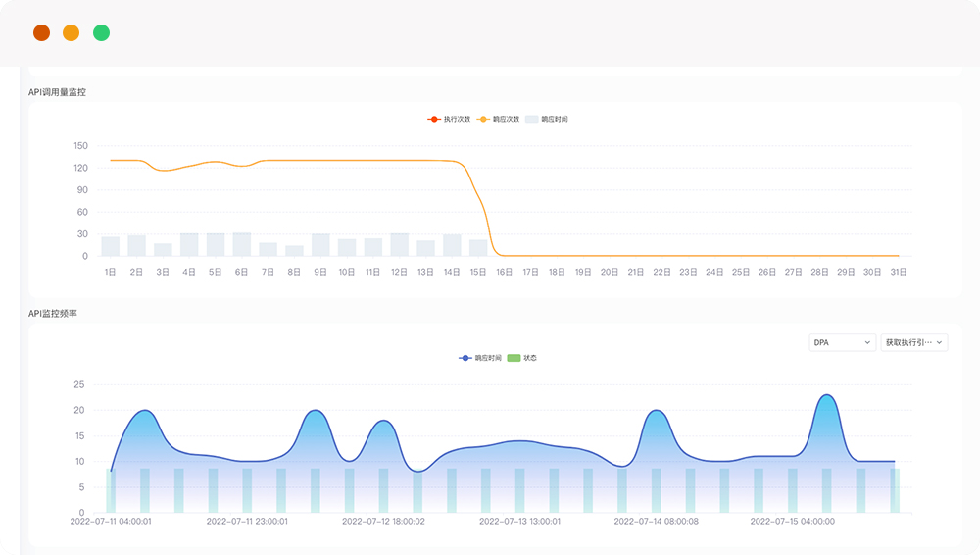Expand the 获取执行引… dropdown
The image size is (980, 555).
point(913,342)
